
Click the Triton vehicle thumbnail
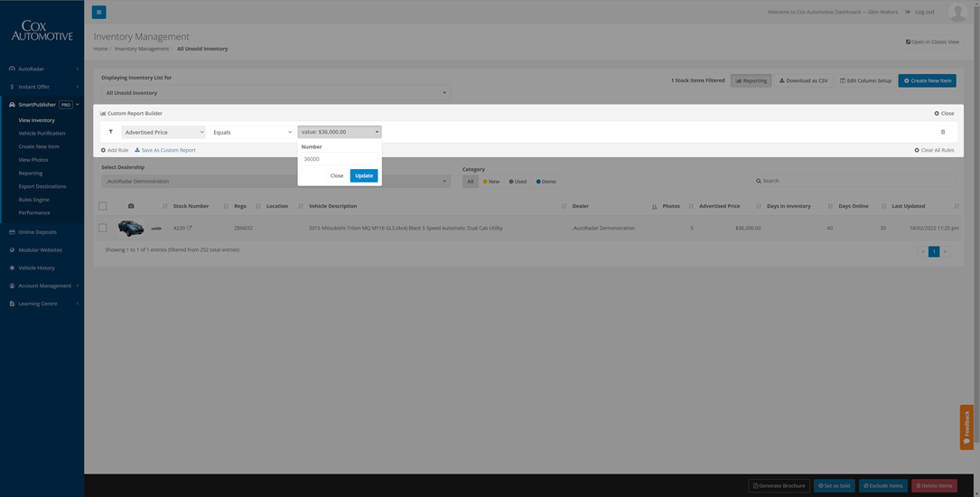click(x=131, y=229)
